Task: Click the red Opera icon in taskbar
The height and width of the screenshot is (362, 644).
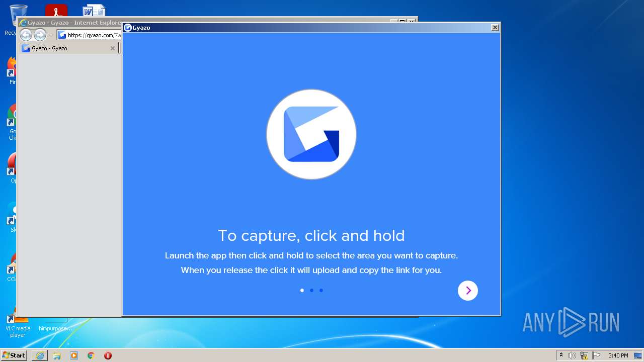Action: [108, 355]
